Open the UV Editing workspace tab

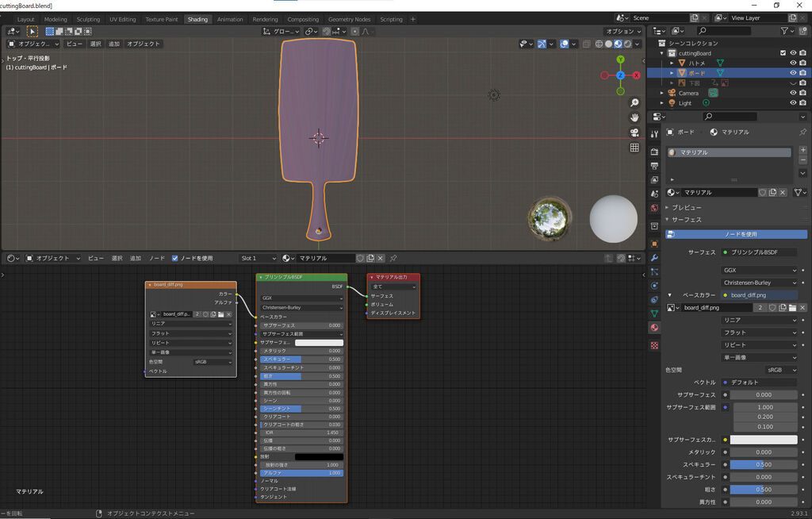pyautogui.click(x=122, y=19)
